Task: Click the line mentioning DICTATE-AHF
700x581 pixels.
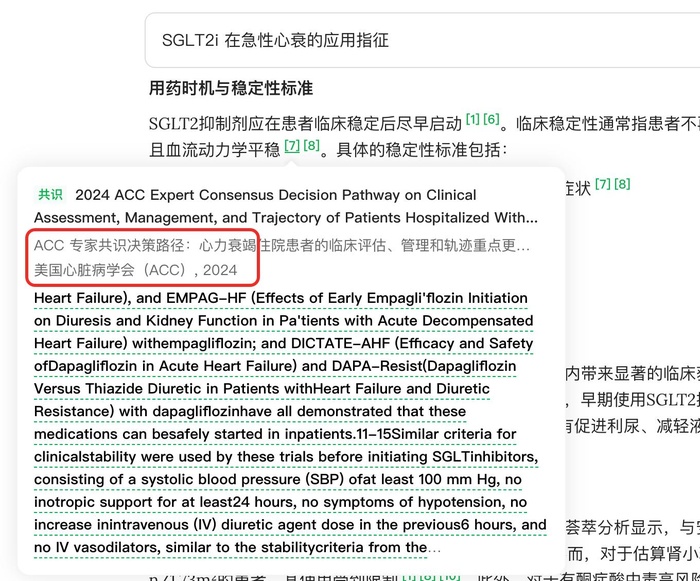Action: (x=283, y=343)
